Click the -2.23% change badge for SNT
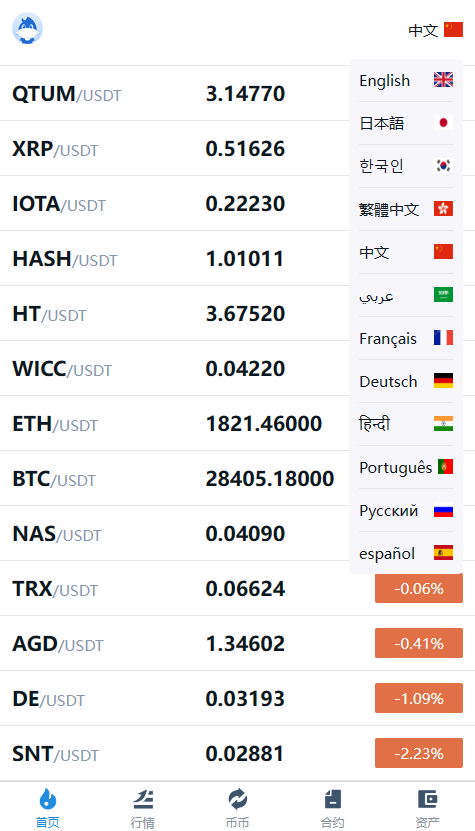 tap(419, 753)
